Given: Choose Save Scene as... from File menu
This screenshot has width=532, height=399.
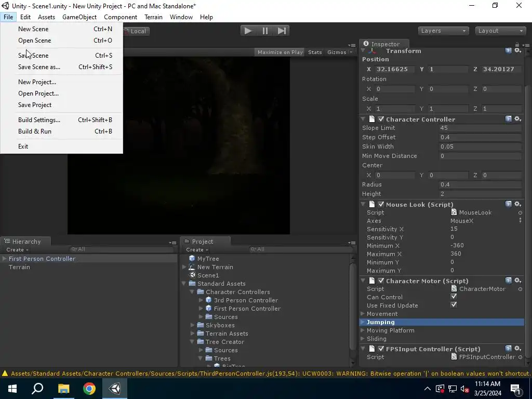Looking at the screenshot, I should click(61, 67).
